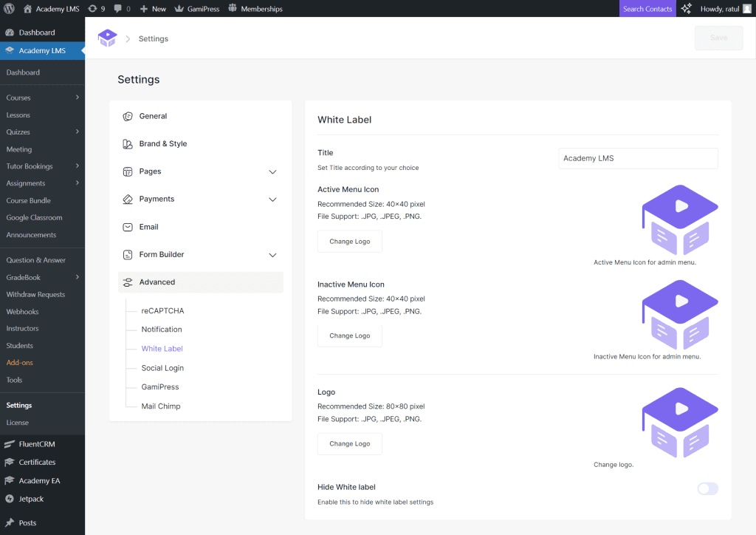Click Change Logo under Active Menu Icon
Image resolution: width=756 pixels, height=535 pixels.
click(x=349, y=241)
